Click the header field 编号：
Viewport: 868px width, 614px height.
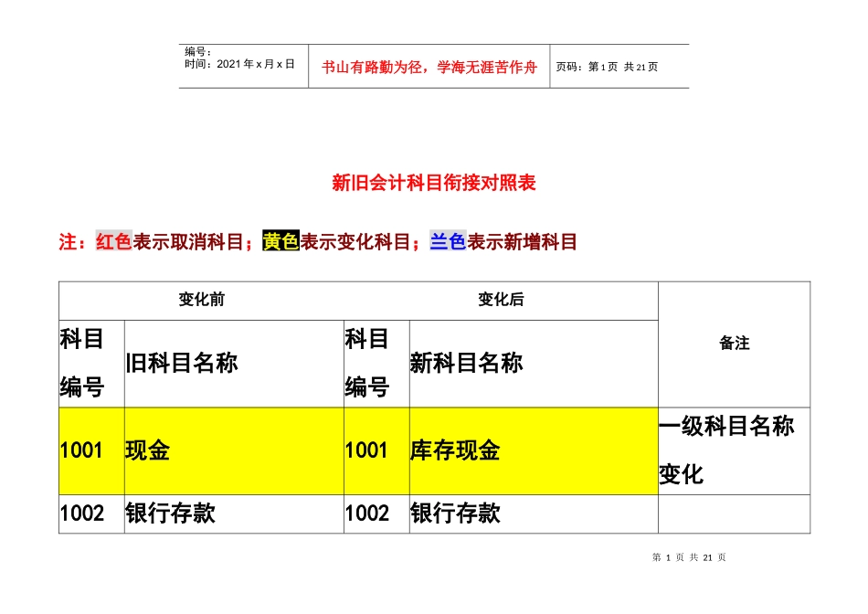click(198, 51)
